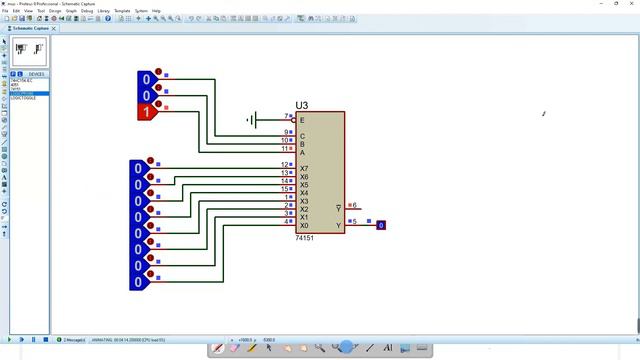Click the Rotate Clockwise icon
Image resolution: width=640 pixels, height=360 pixels.
[x=4, y=204]
